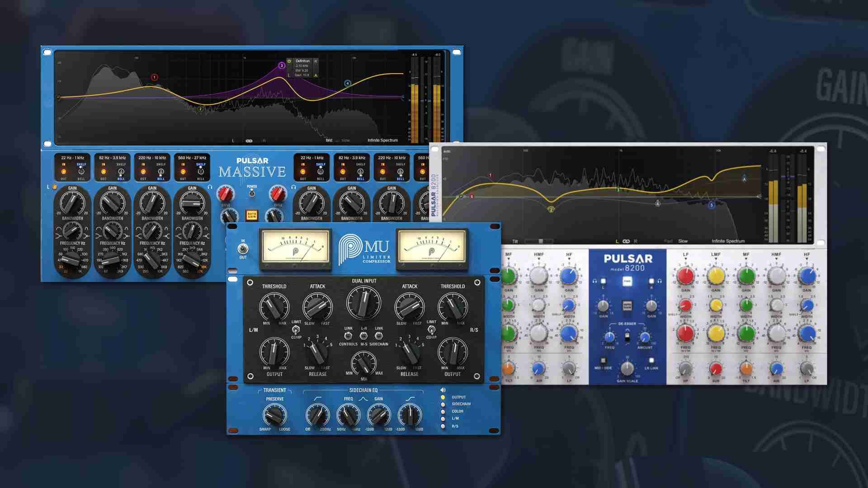Click the L/R link icon in 8200 display
Screen dimensions: 868x488
tap(626, 241)
